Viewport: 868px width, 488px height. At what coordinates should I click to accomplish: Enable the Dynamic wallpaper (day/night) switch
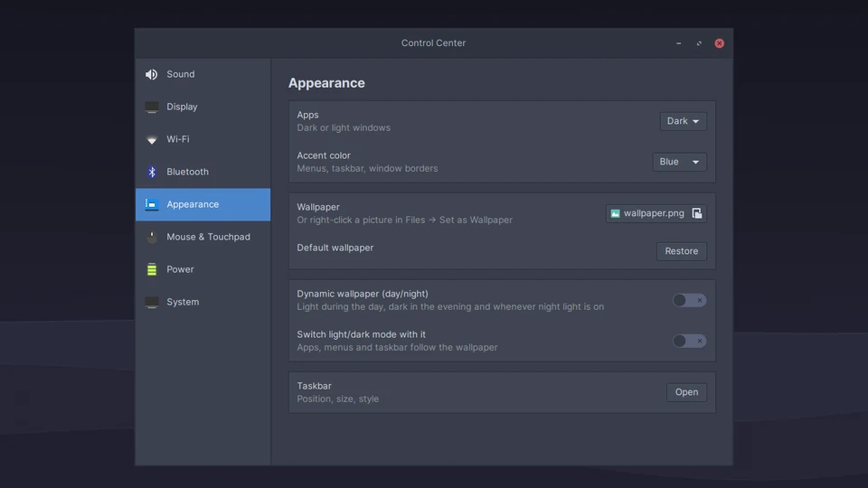[689, 300]
